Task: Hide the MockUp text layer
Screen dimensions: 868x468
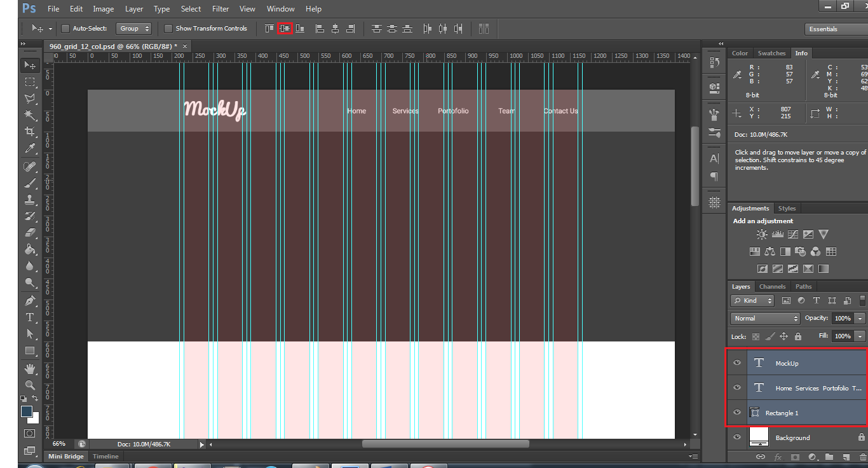Action: [737, 363]
